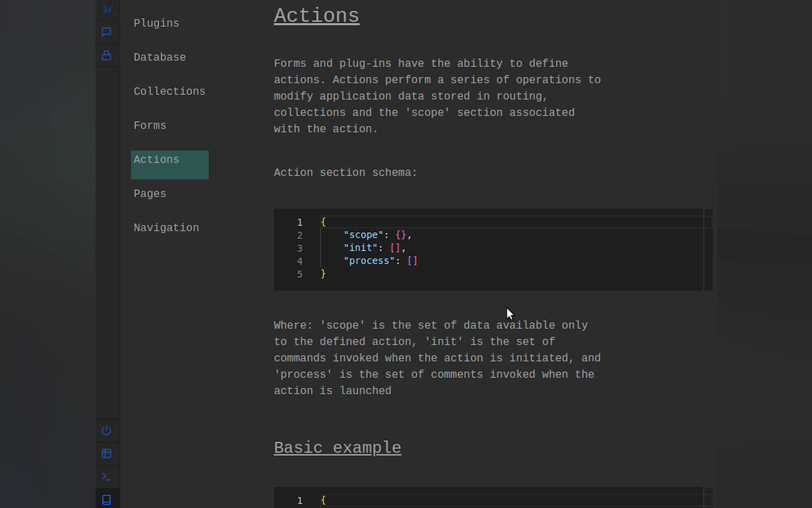This screenshot has width=812, height=508.
Task: Click the Basic example heading link
Action: tap(337, 448)
